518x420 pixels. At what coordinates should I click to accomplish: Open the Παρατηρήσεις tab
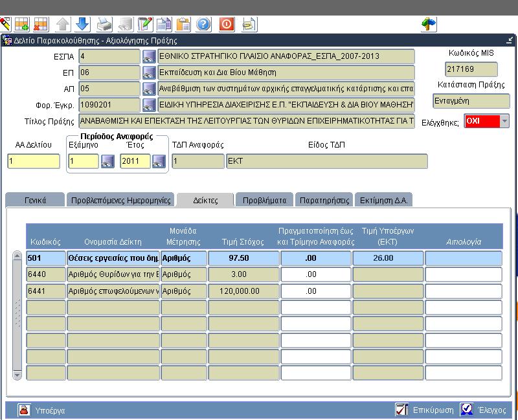point(324,200)
